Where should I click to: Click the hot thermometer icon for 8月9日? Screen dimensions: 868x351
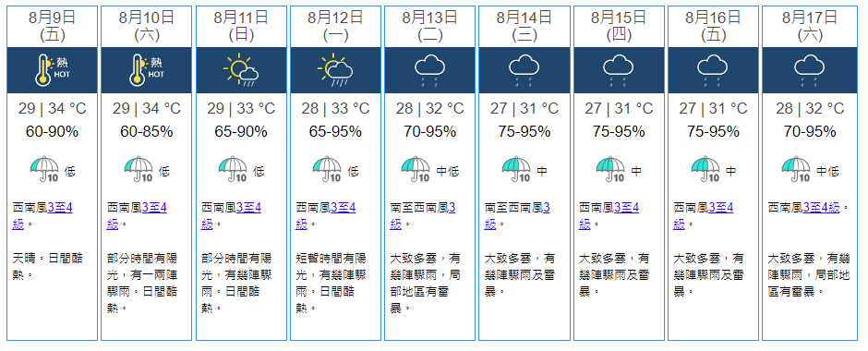point(52,70)
